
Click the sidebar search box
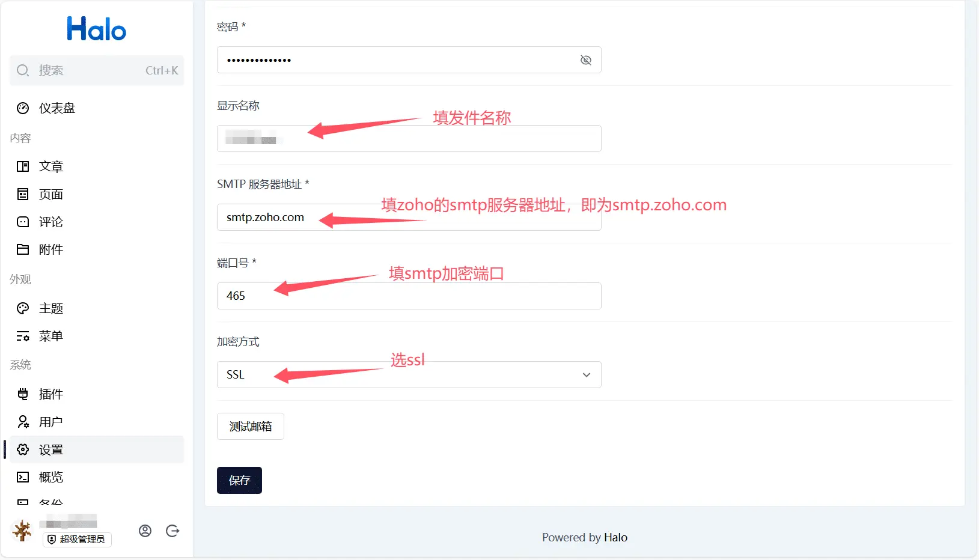pos(96,70)
